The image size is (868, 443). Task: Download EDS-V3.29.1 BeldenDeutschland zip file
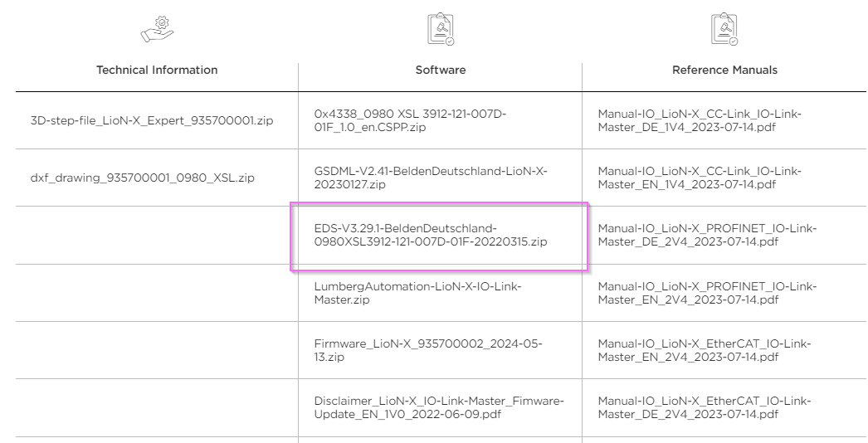coord(431,236)
